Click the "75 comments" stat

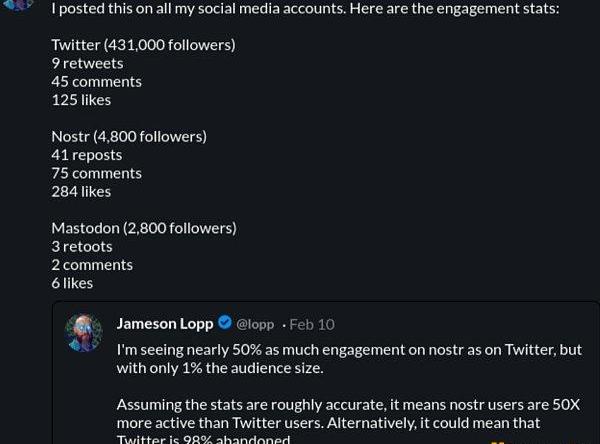point(96,173)
